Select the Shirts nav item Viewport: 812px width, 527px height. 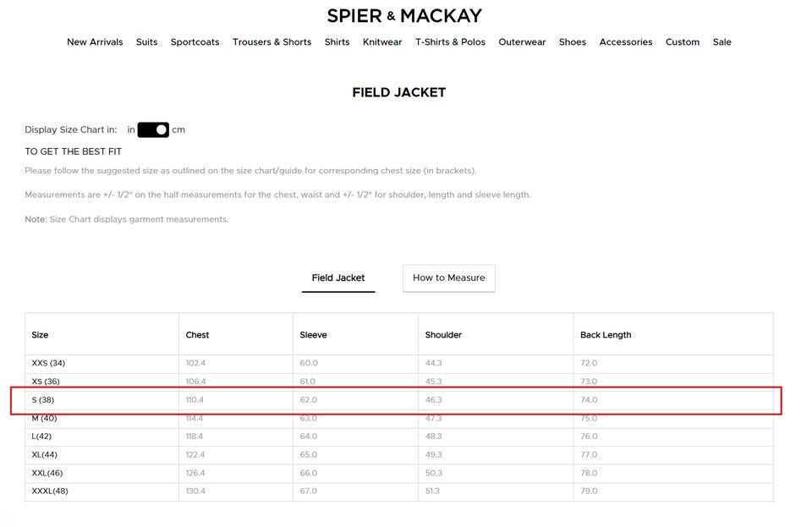tap(337, 42)
